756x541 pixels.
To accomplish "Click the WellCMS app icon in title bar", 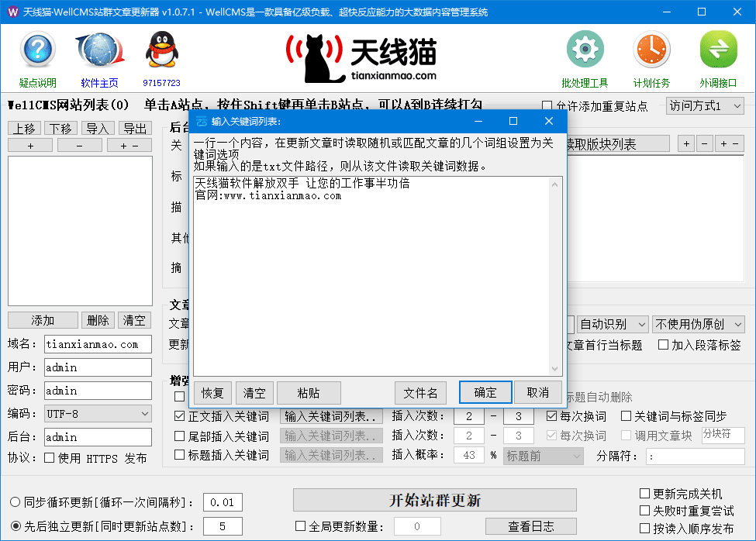I will 12,12.
